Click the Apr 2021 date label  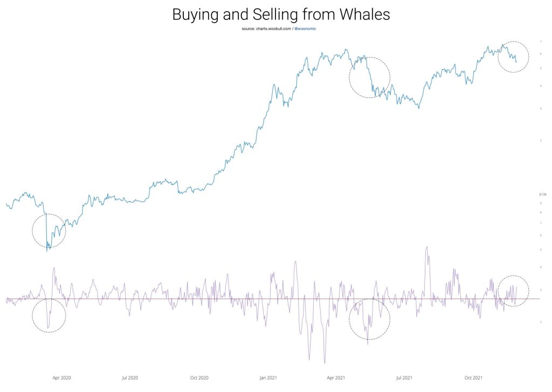pyautogui.click(x=336, y=377)
